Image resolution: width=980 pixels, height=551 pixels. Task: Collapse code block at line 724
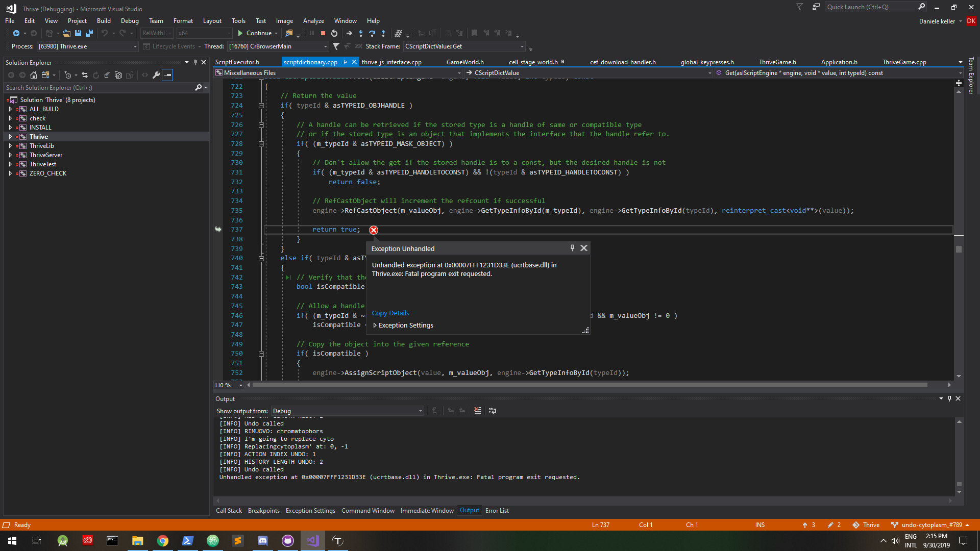[261, 106]
